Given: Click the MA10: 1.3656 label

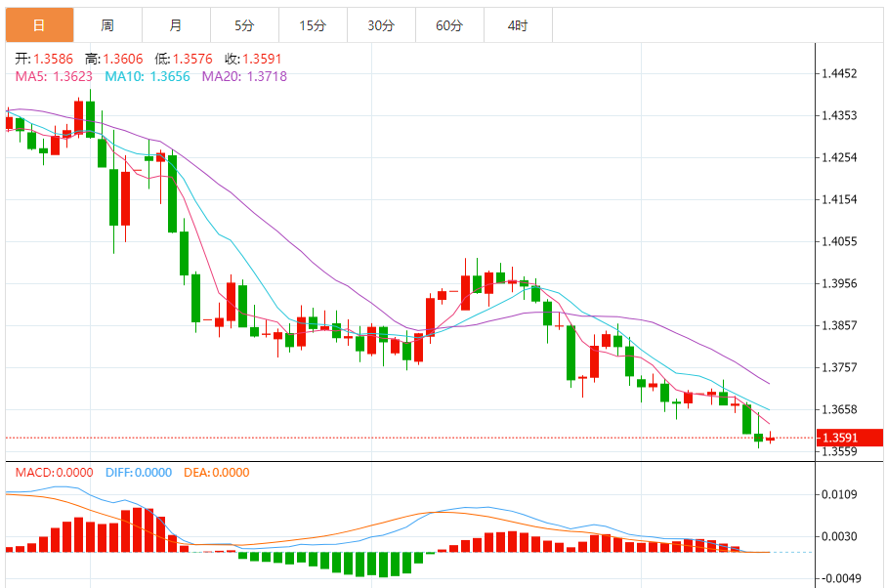Looking at the screenshot, I should [148, 76].
